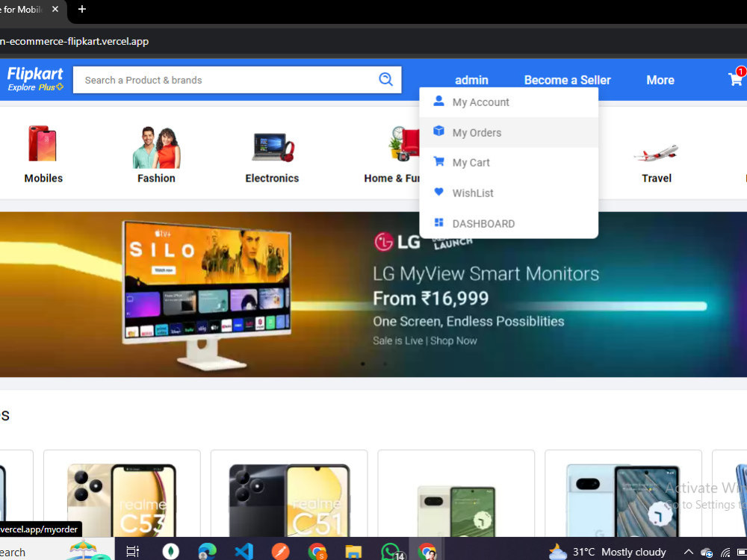Open the Travel airplane category image
The height and width of the screenshot is (560, 747).
pos(656,153)
